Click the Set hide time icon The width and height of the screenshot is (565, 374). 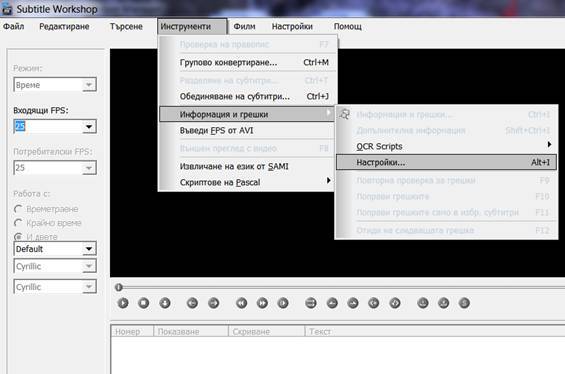(x=353, y=303)
